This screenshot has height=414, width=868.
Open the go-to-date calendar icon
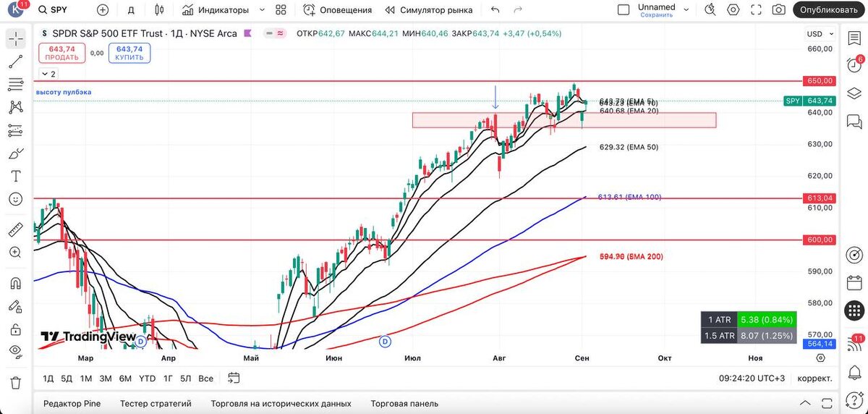coord(233,378)
